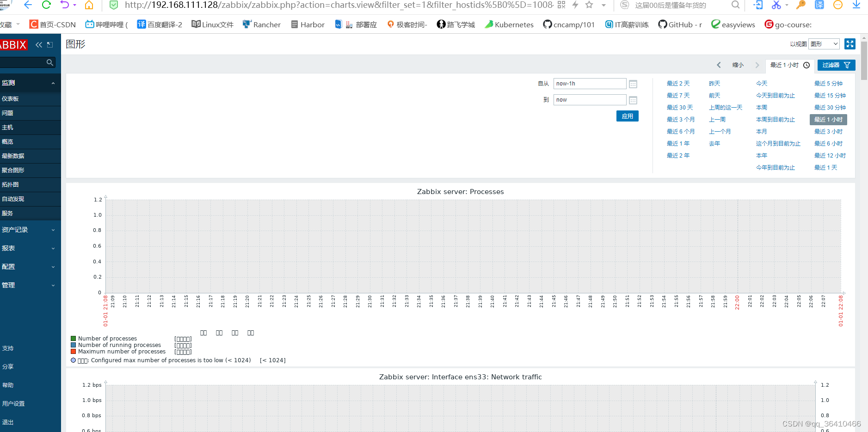The width and height of the screenshot is (868, 432).
Task: Click the 应用 apply button
Action: pyautogui.click(x=628, y=116)
